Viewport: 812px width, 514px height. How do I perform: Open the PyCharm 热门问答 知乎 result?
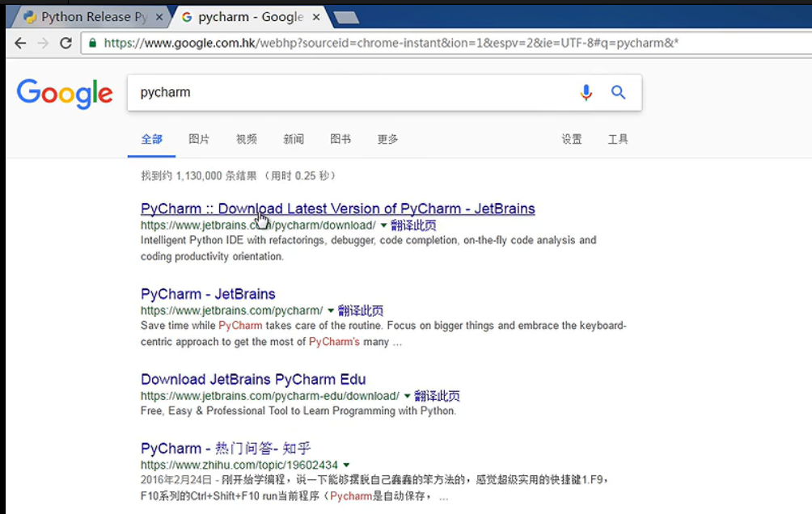point(226,449)
